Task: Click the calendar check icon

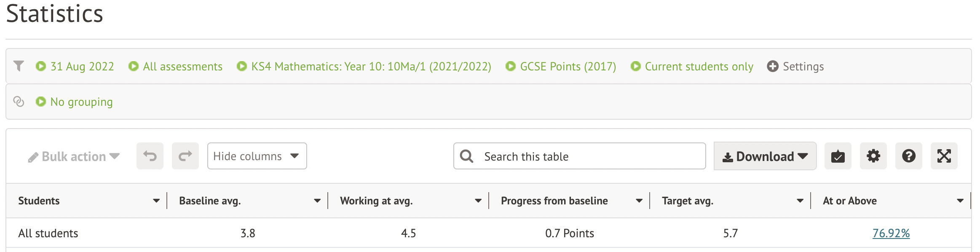Action: click(x=838, y=156)
